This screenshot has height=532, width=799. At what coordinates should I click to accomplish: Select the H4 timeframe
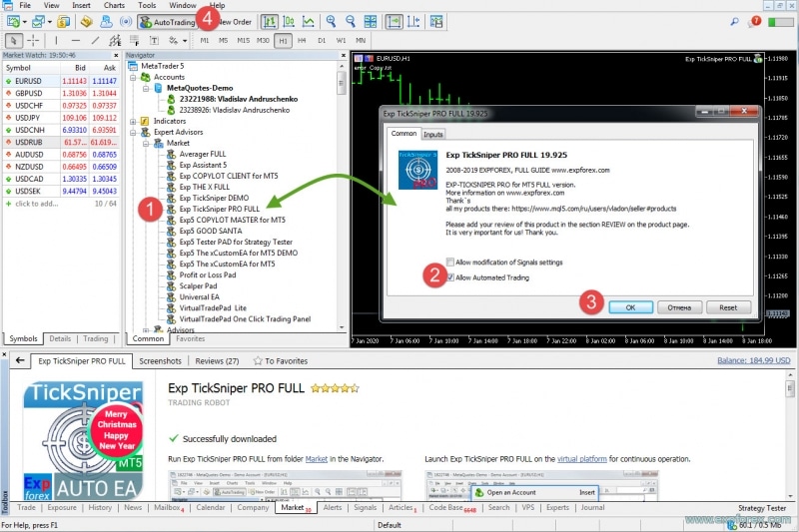[302, 40]
